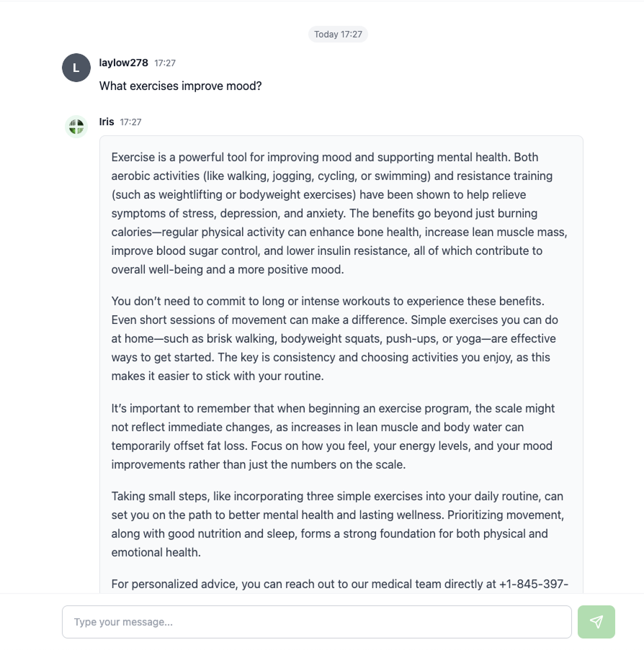Click the paragraph starting Exercise is a powerful tool

pyautogui.click(x=339, y=213)
